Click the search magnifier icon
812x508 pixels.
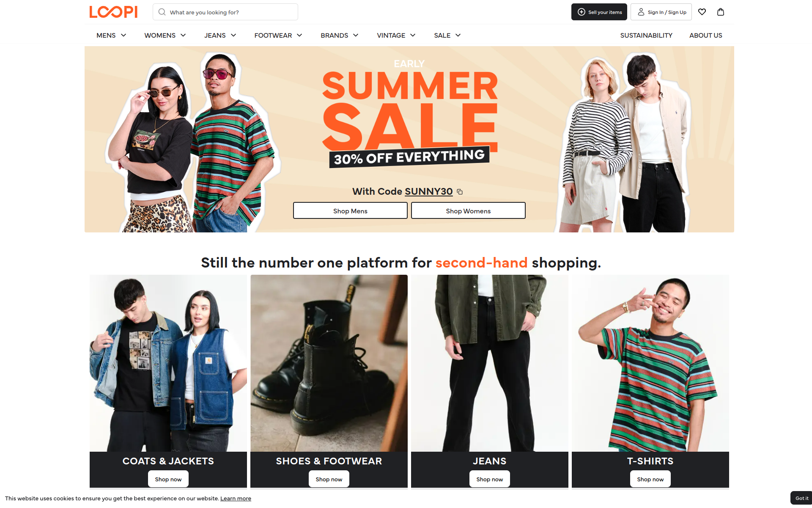point(162,12)
